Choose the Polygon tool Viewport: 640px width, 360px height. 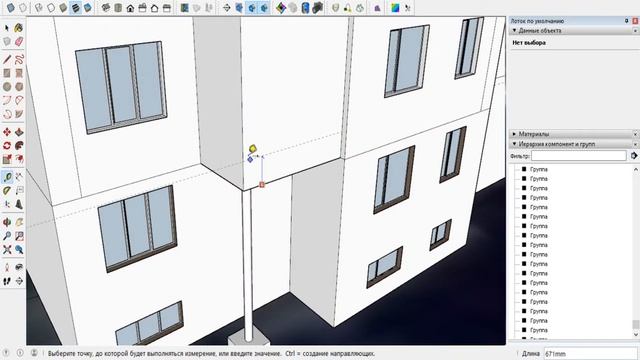[19, 87]
